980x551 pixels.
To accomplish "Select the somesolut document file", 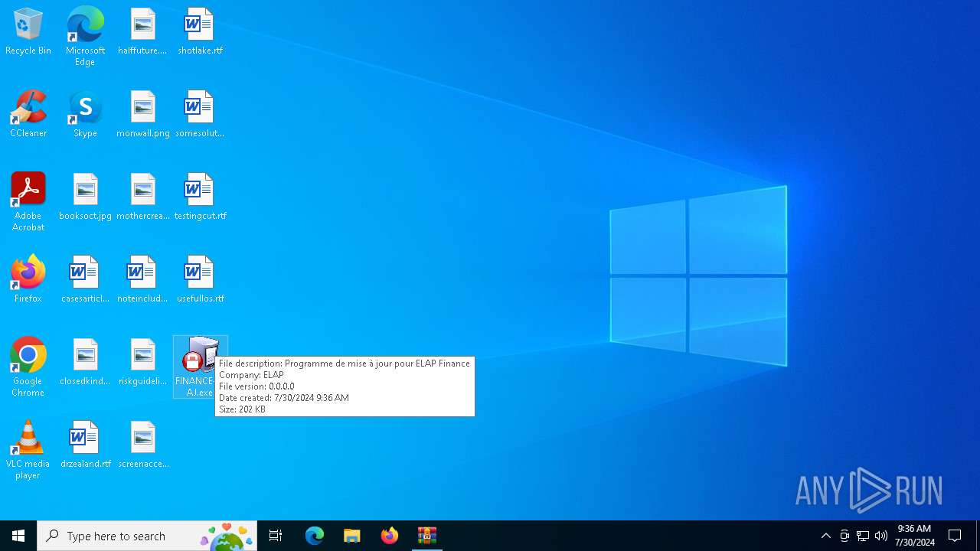I will 200,115.
